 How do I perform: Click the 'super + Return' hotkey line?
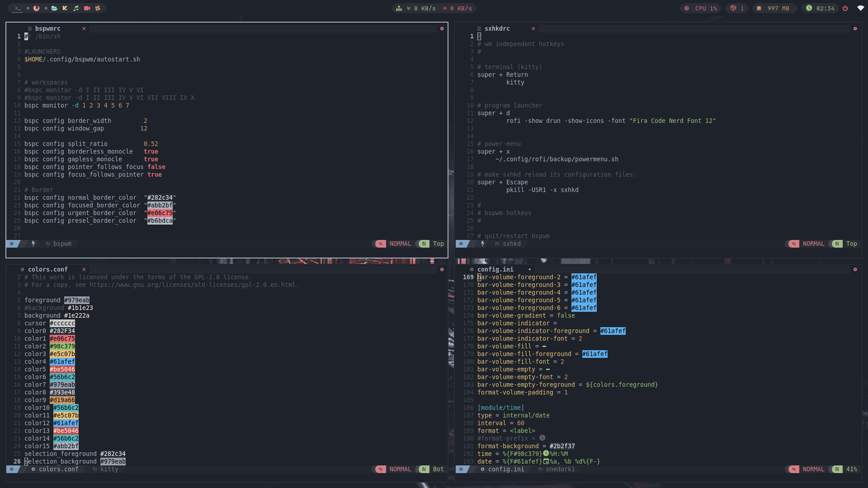503,75
